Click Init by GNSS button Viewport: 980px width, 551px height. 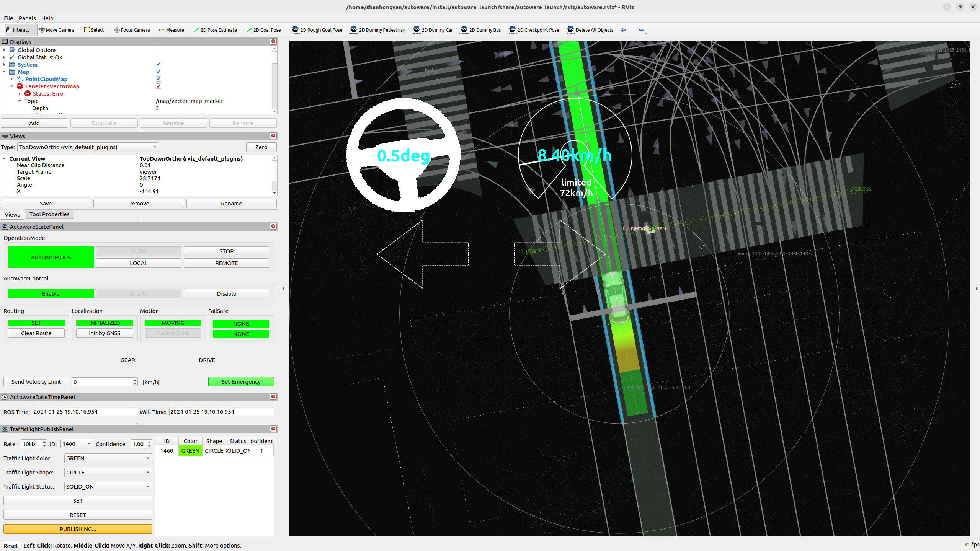tap(105, 333)
